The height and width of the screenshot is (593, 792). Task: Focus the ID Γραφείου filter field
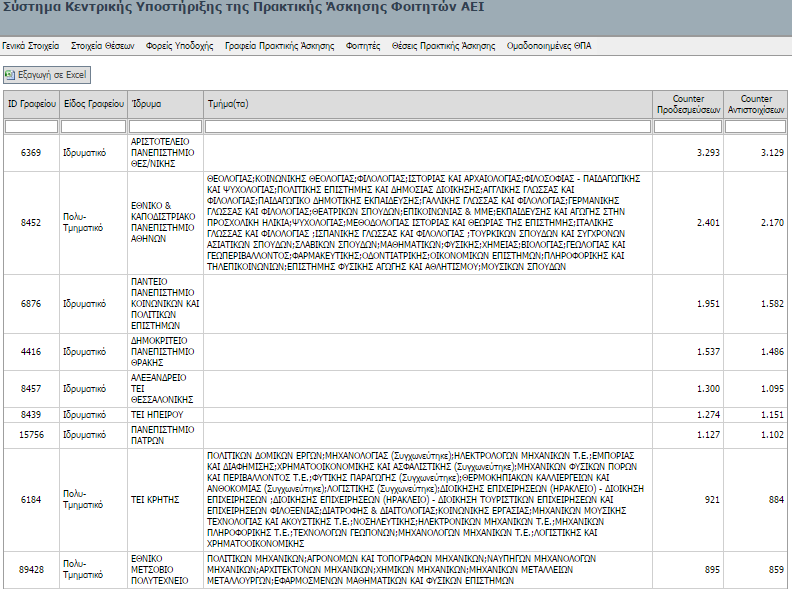coord(31,126)
